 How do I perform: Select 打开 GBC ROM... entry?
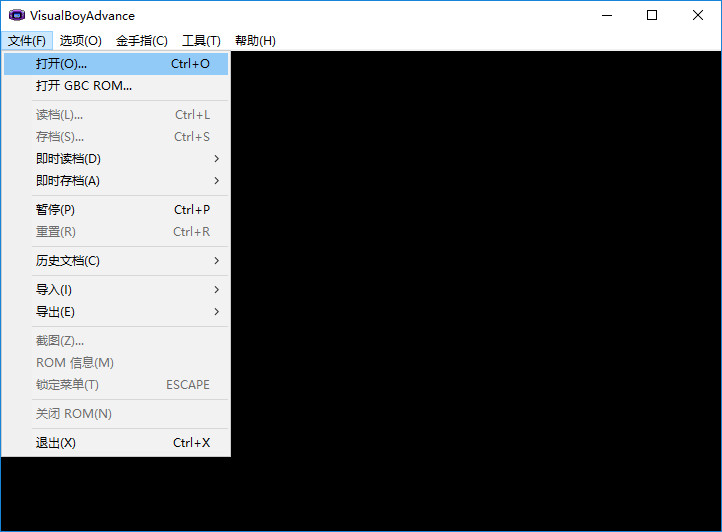(x=116, y=86)
